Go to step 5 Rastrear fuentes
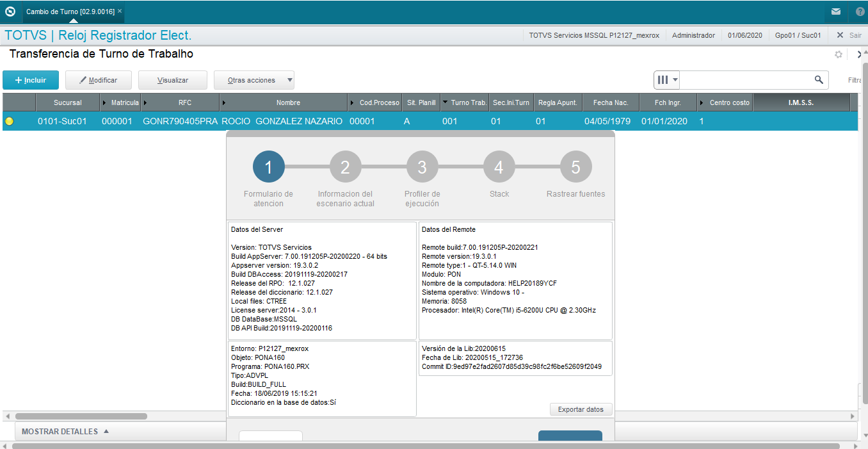Screen dimensions: 868x449 point(575,167)
